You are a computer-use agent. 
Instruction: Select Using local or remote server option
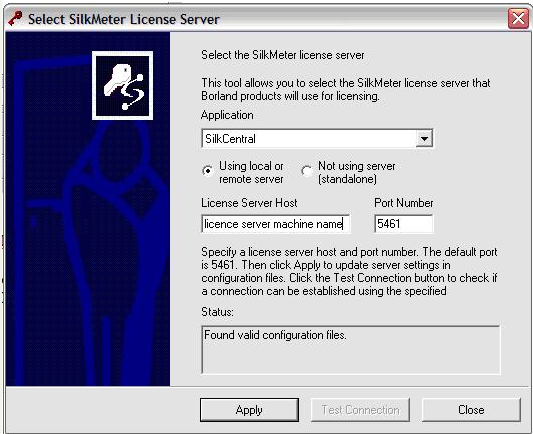click(x=208, y=170)
